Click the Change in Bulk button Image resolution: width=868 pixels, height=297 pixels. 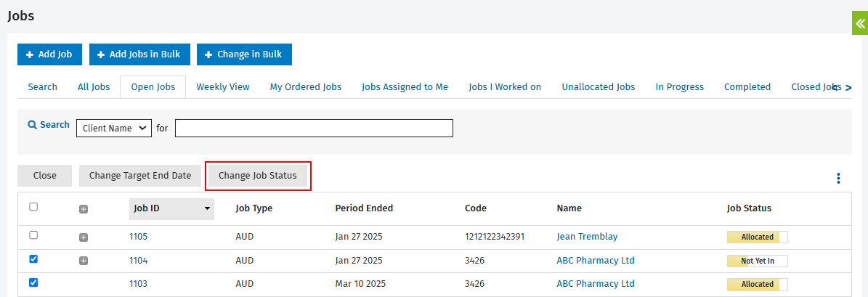point(244,54)
